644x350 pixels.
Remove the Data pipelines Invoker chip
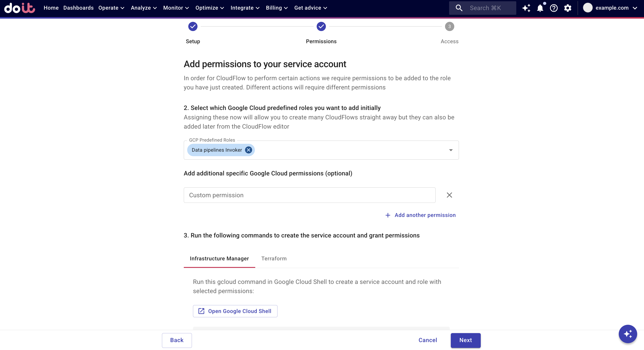click(x=248, y=150)
